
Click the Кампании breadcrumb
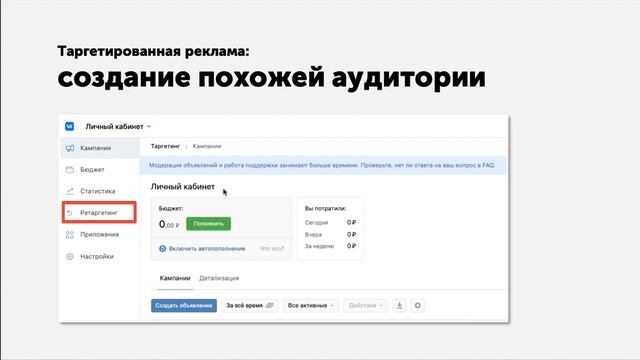(x=207, y=146)
